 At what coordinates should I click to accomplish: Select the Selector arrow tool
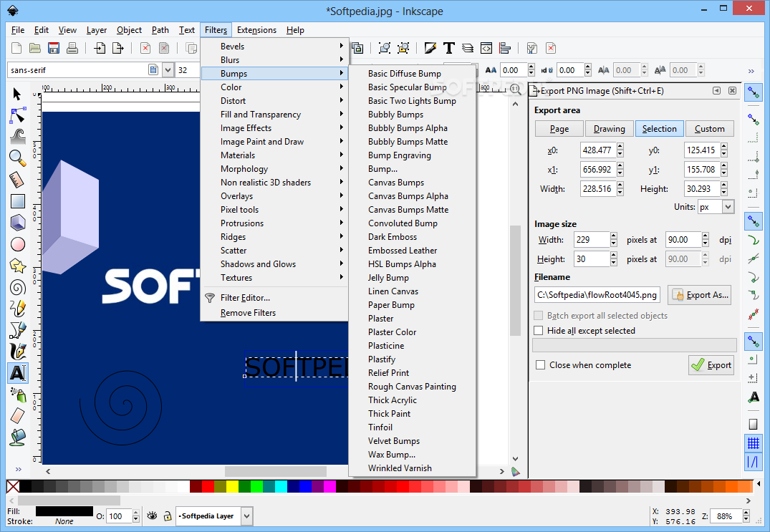pos(17,94)
